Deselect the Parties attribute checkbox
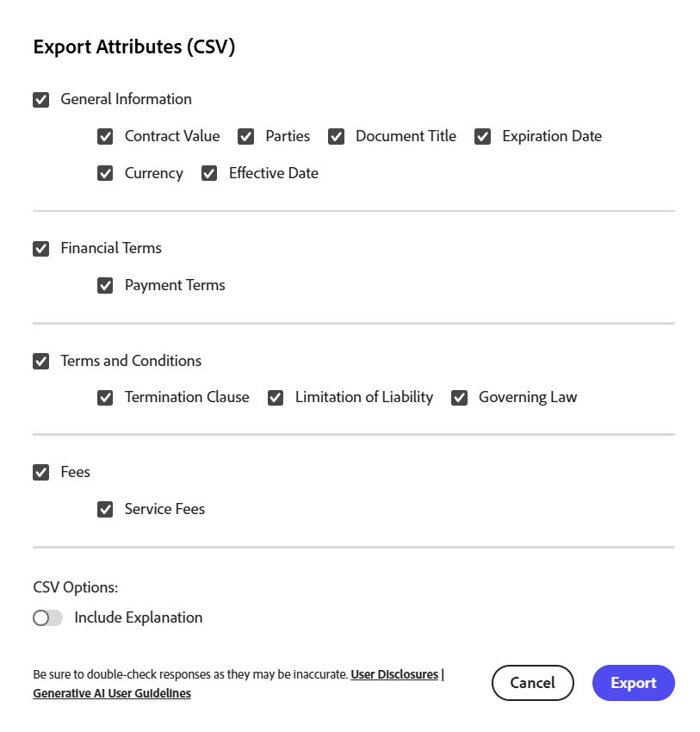This screenshot has width=700, height=732. coord(246,137)
